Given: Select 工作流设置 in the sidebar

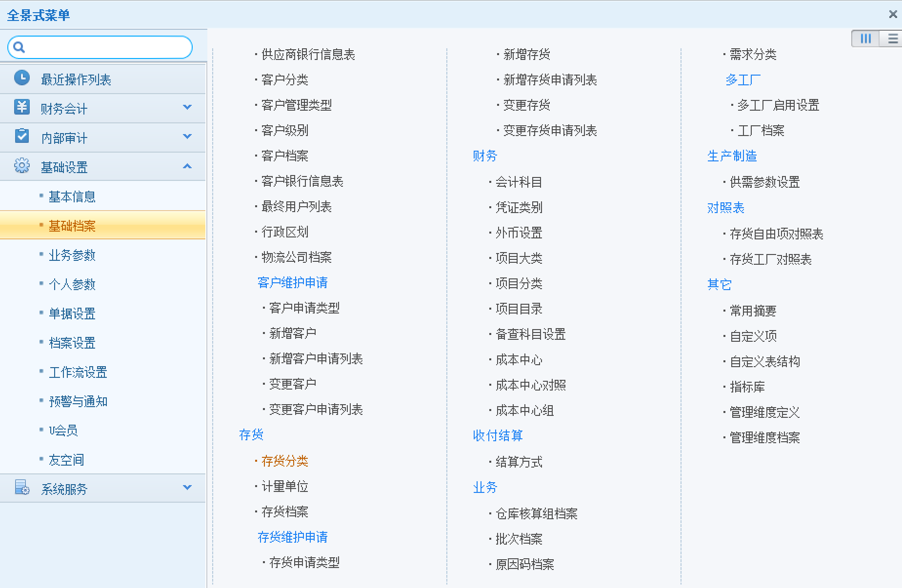Looking at the screenshot, I should [x=78, y=372].
